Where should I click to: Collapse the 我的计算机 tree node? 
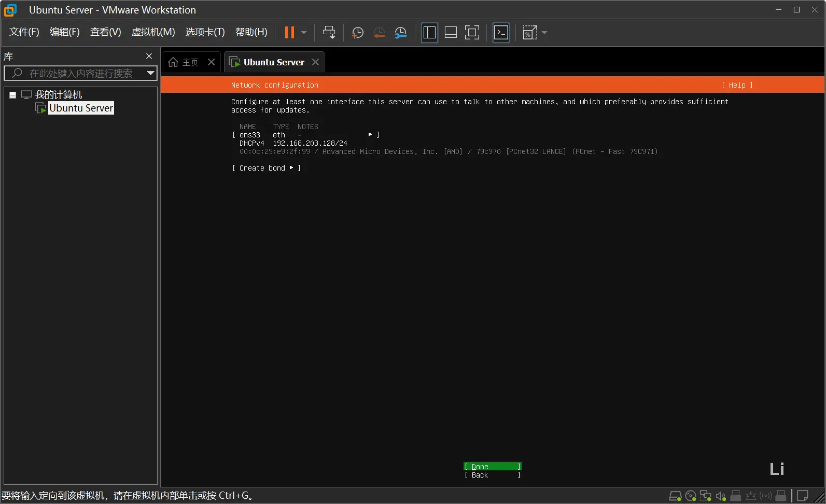pos(12,95)
